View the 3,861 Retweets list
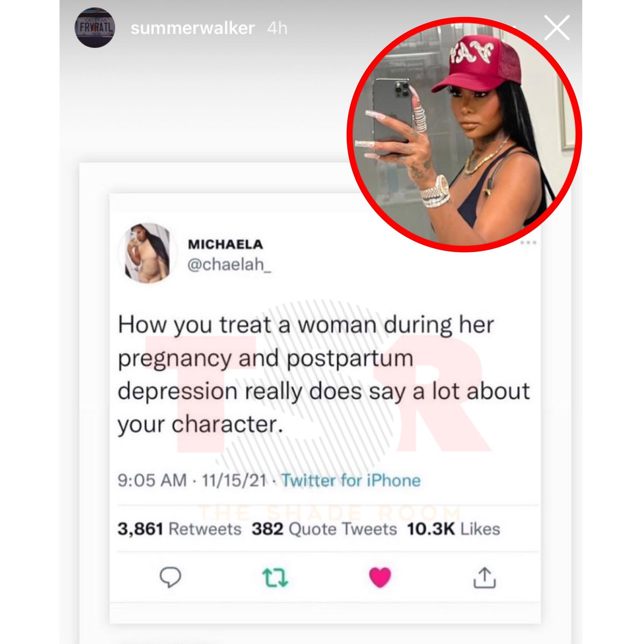 (180, 529)
